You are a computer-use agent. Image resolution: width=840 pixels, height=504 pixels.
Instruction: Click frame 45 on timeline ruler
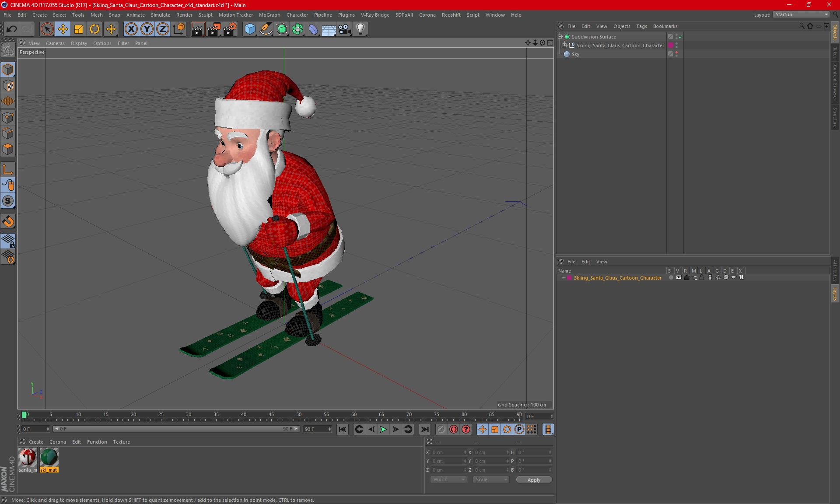coord(271,415)
